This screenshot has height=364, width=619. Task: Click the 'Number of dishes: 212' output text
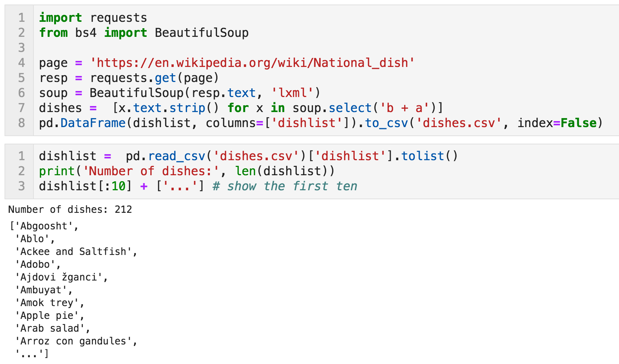(x=70, y=209)
